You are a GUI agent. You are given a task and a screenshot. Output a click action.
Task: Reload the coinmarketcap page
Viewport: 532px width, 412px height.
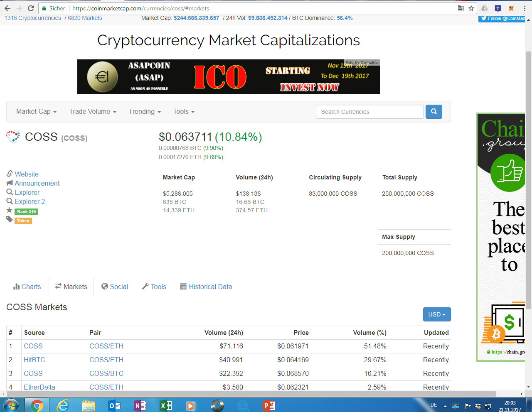point(31,8)
